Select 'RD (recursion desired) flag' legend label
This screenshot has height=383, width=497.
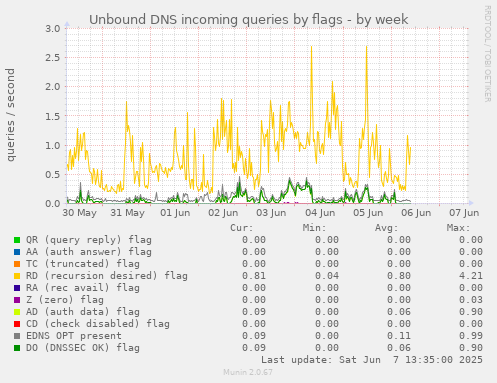coord(107,276)
